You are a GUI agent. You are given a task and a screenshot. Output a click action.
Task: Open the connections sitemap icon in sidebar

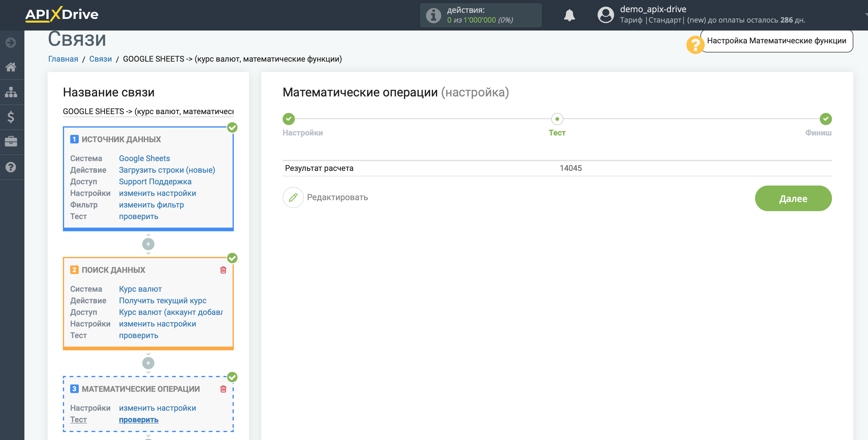(11, 92)
